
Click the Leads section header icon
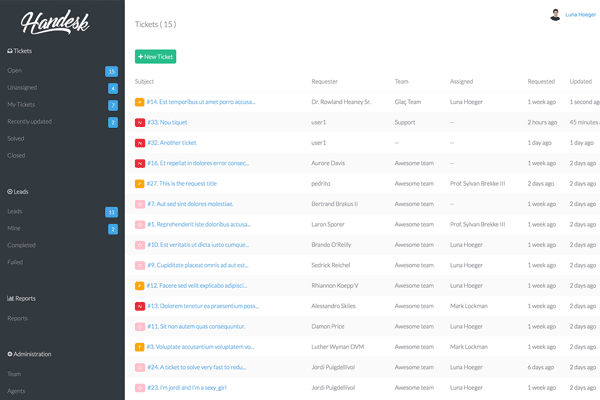10,192
